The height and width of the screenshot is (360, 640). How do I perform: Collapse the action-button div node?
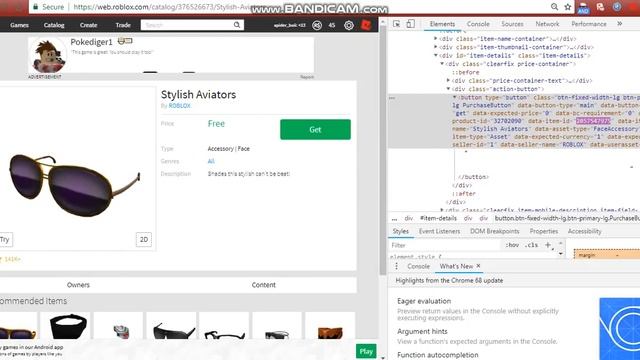(448, 89)
